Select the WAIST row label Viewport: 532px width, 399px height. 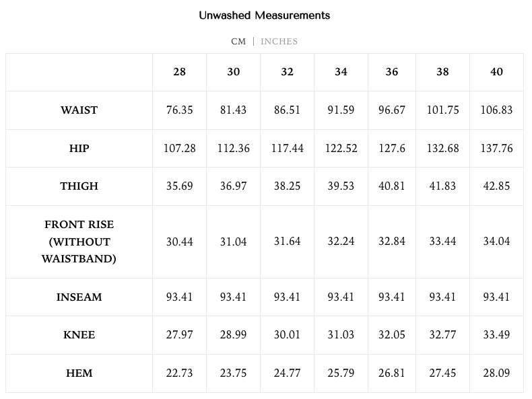pyautogui.click(x=79, y=110)
